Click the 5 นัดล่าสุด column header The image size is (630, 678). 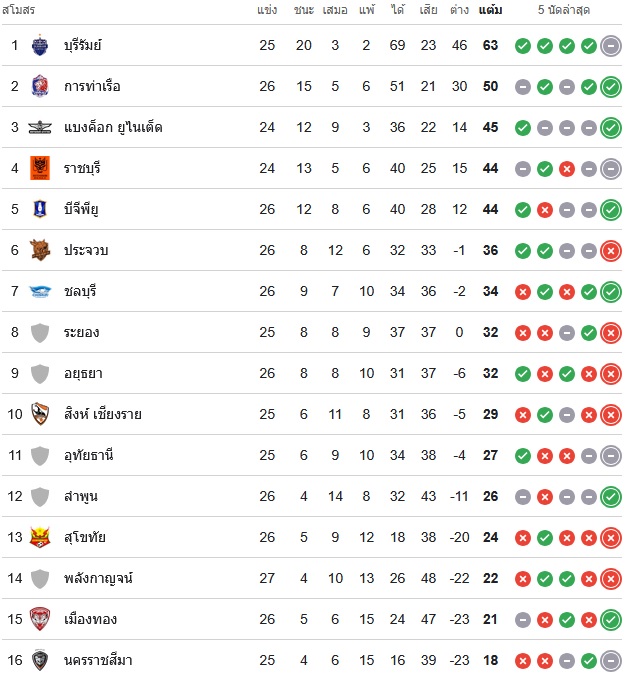pos(568,10)
